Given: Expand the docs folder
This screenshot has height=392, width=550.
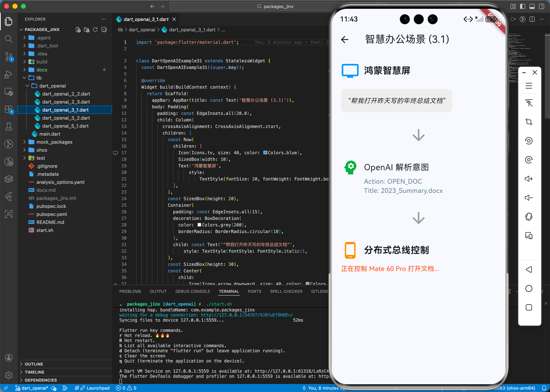Looking at the screenshot, I should (x=65, y=69).
